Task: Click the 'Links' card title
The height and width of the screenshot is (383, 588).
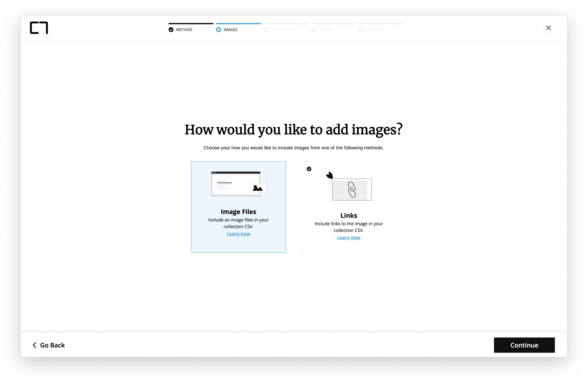Action: pos(349,215)
